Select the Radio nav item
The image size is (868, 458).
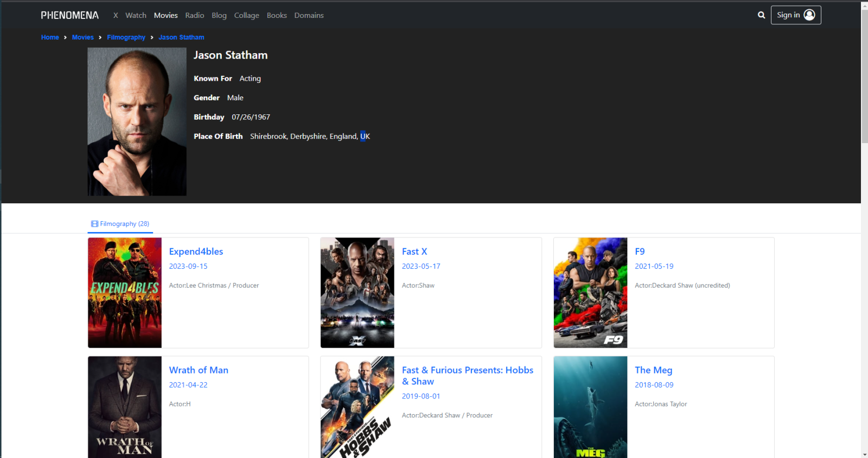click(x=194, y=15)
